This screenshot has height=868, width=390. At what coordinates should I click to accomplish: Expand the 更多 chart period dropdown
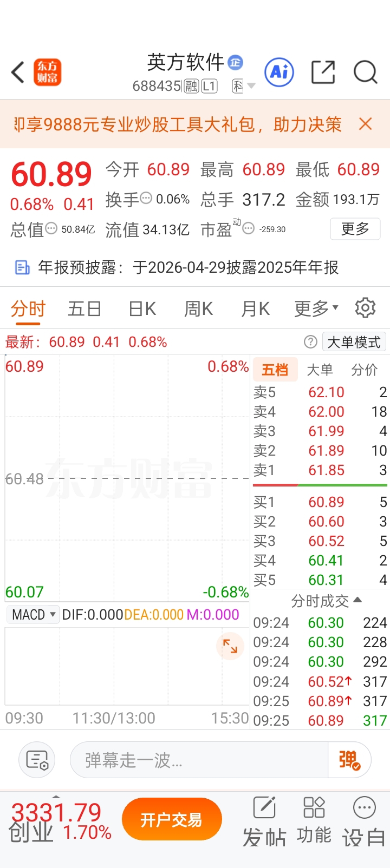coord(316,309)
